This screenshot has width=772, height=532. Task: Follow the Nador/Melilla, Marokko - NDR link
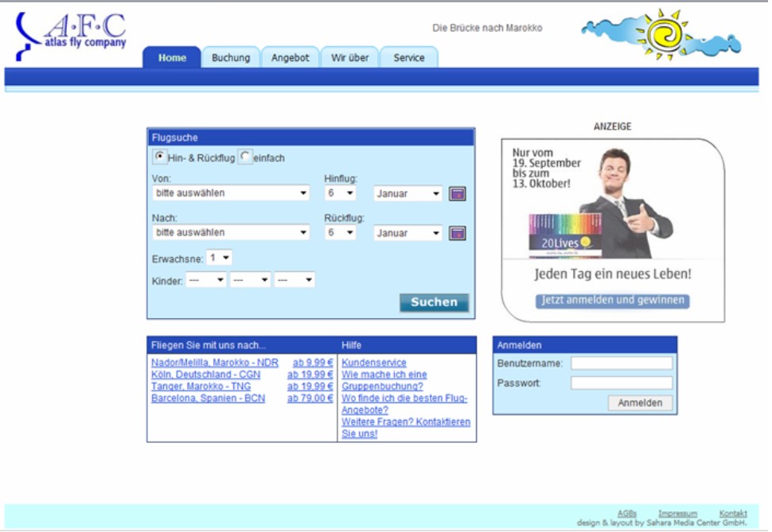pos(215,363)
